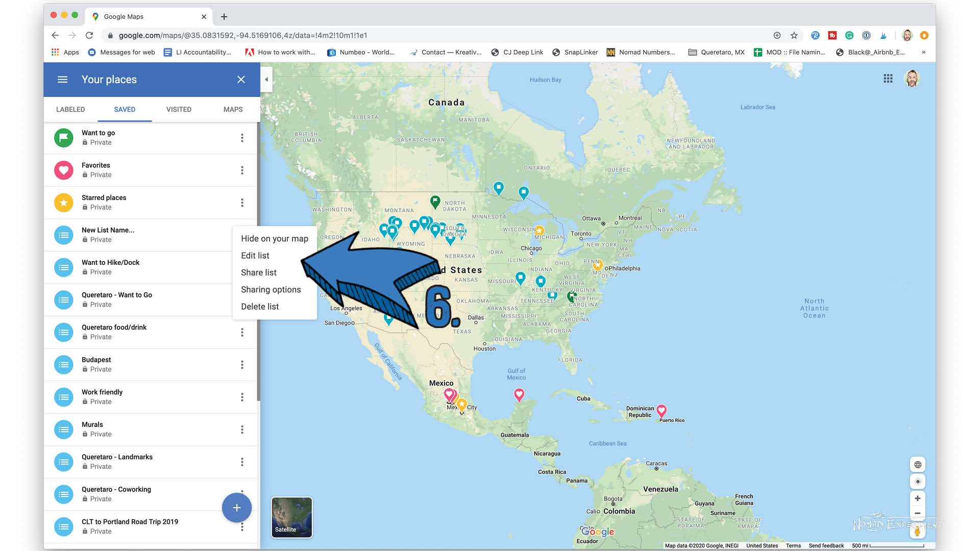Click the Budapest list icon
Screen dimensions: 980x551
click(64, 365)
